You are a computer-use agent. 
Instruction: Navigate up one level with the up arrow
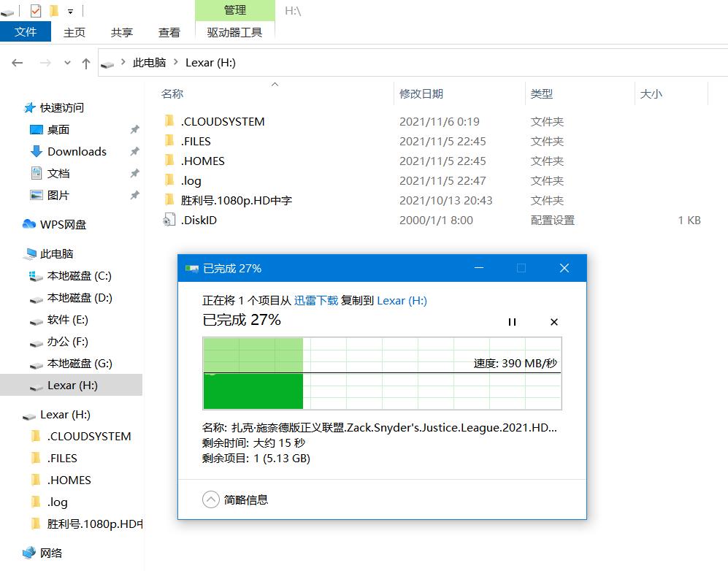coord(85,63)
